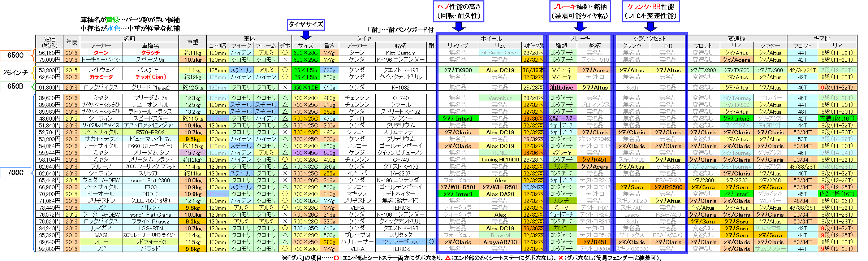Select the グリード Phase2 model cell
The width and height of the screenshot is (868, 261).
pos(150,87)
